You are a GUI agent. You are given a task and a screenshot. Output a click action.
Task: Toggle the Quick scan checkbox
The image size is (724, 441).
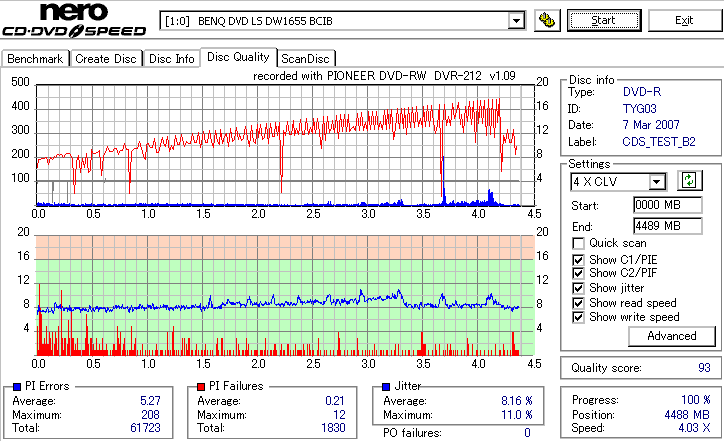(x=578, y=243)
